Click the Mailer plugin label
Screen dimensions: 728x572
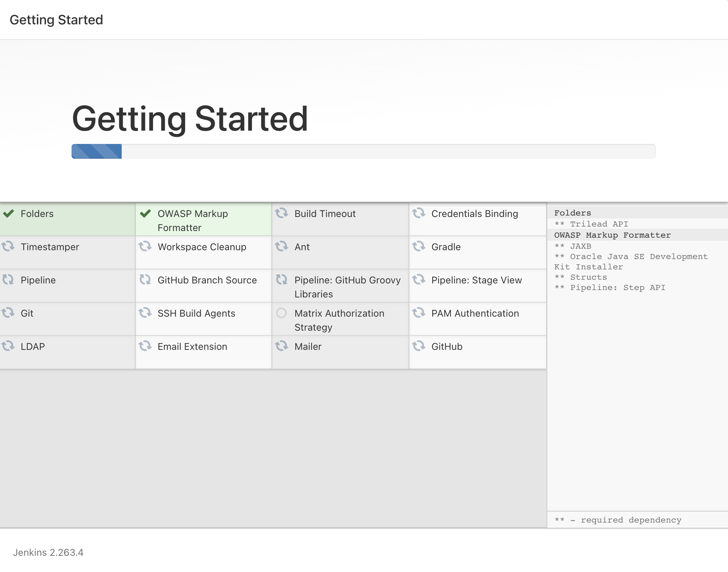(x=308, y=347)
